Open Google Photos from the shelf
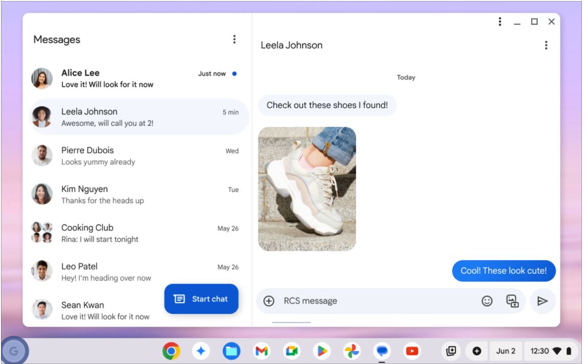Image resolution: width=588 pixels, height=364 pixels. coord(352,351)
